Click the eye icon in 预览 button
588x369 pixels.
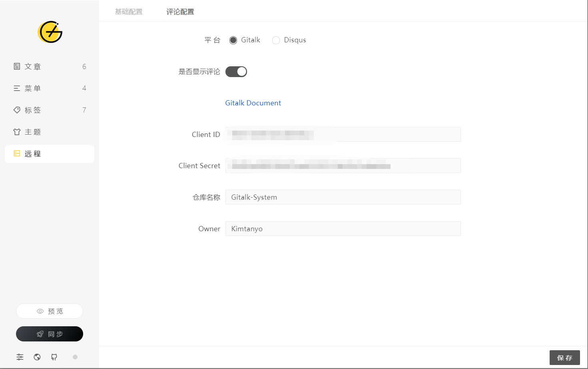click(x=40, y=311)
